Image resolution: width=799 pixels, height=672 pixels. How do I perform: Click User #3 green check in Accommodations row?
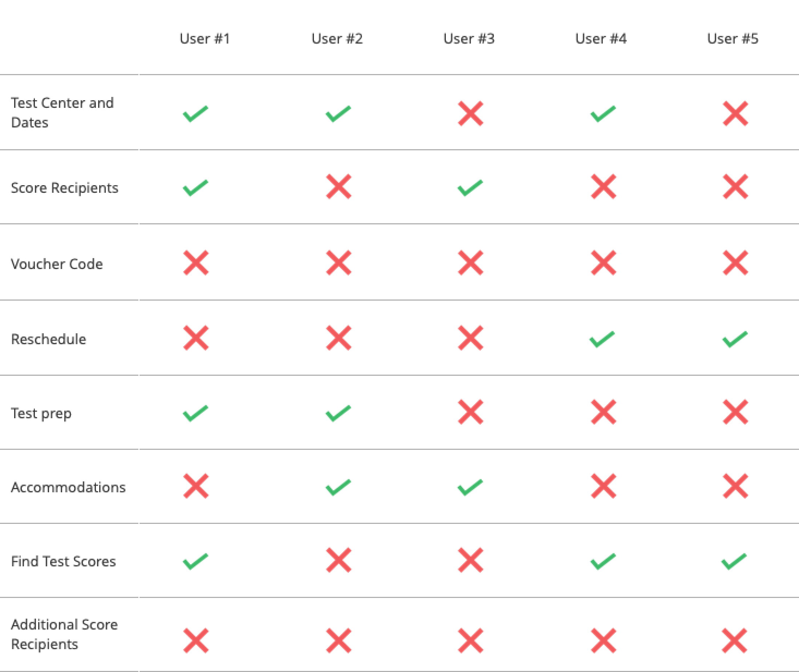[x=470, y=487]
